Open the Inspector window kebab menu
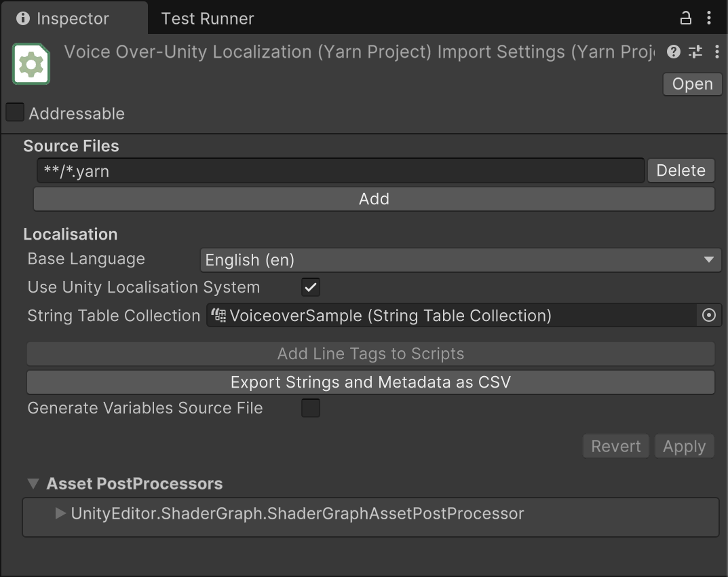 tap(710, 18)
